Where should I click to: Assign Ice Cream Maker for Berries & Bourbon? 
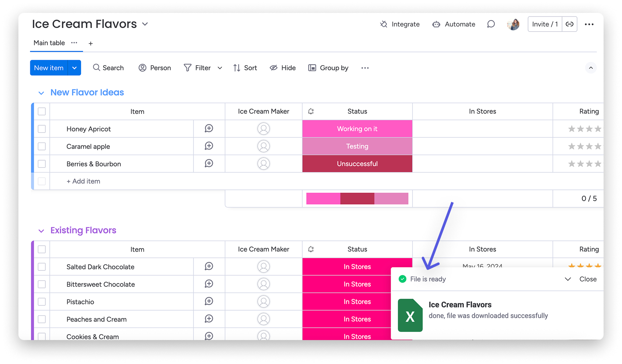tap(263, 164)
